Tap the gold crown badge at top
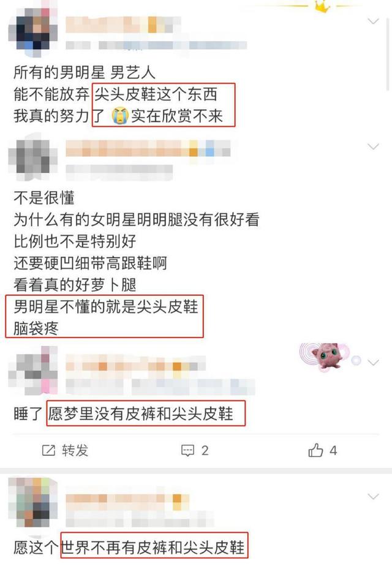Image resolution: width=392 pixels, height=566 pixels. [322, 6]
